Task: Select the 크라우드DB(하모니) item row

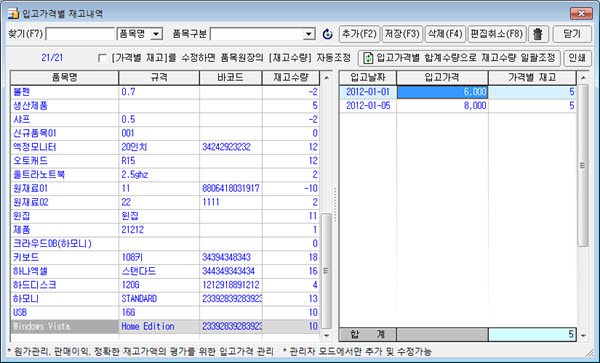Action: click(165, 243)
